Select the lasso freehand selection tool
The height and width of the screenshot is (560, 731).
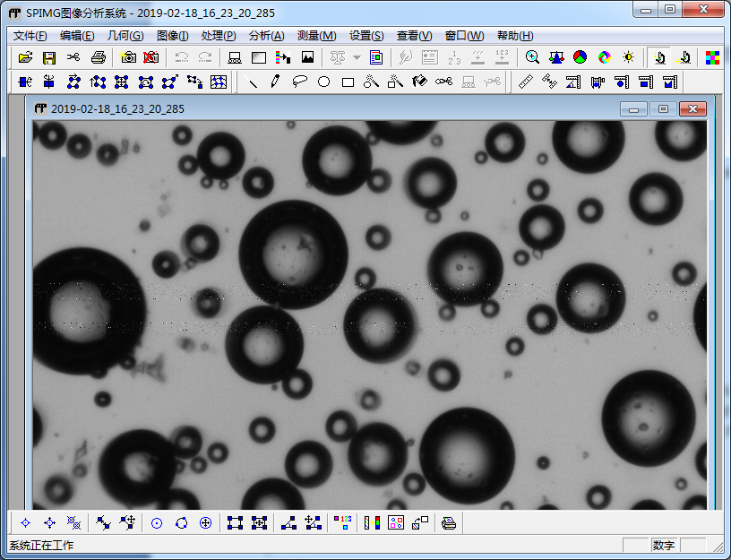tap(300, 82)
